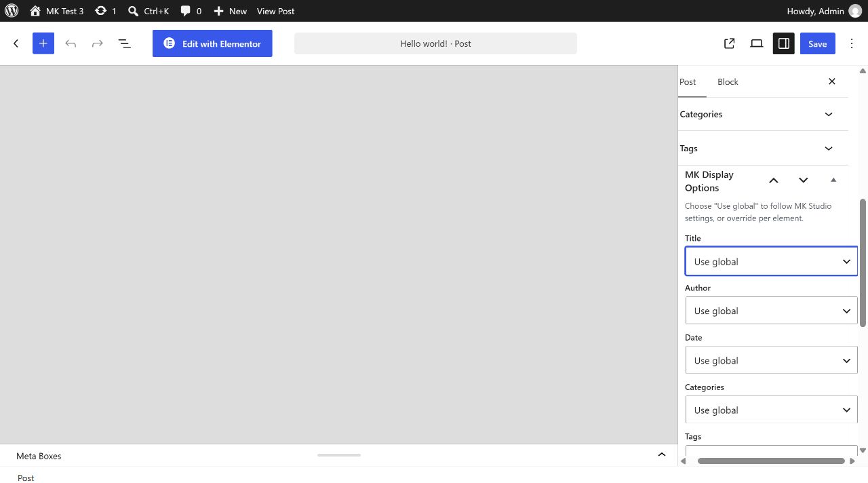Viewport: 868px width, 483px height.
Task: Open the New content menu
Action: click(x=230, y=11)
